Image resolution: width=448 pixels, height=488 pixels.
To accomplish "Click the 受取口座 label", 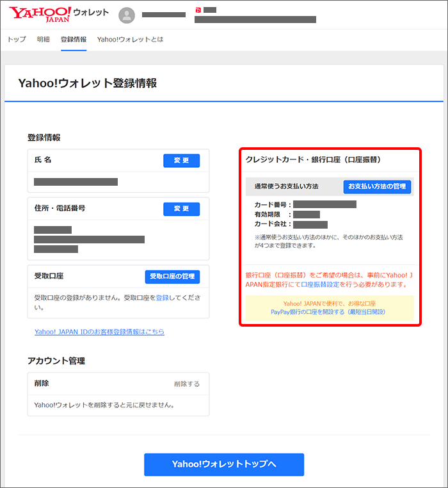I will pyautogui.click(x=49, y=276).
